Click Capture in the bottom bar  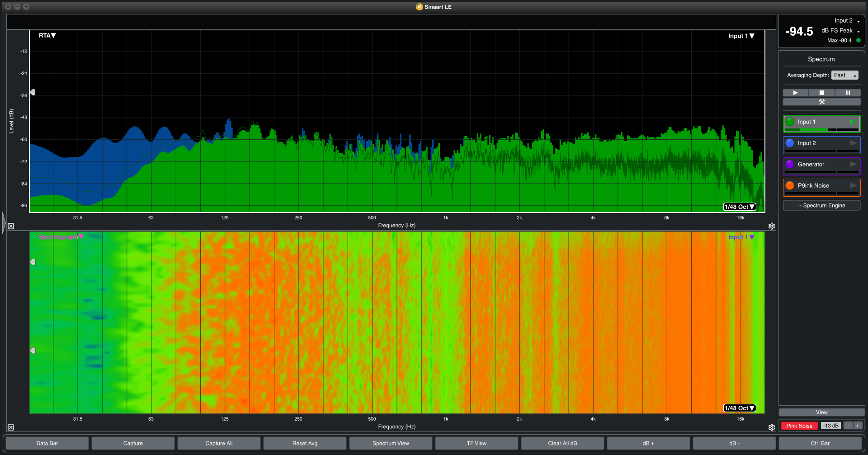coord(133,443)
